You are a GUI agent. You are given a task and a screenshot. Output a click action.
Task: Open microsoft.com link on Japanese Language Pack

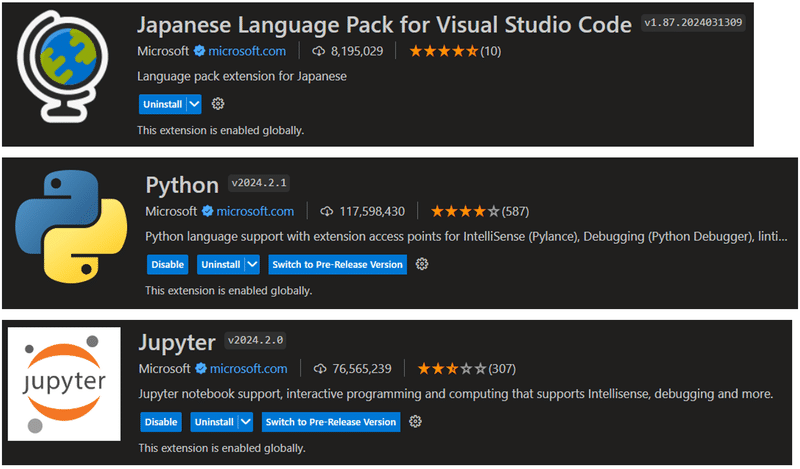[247, 51]
